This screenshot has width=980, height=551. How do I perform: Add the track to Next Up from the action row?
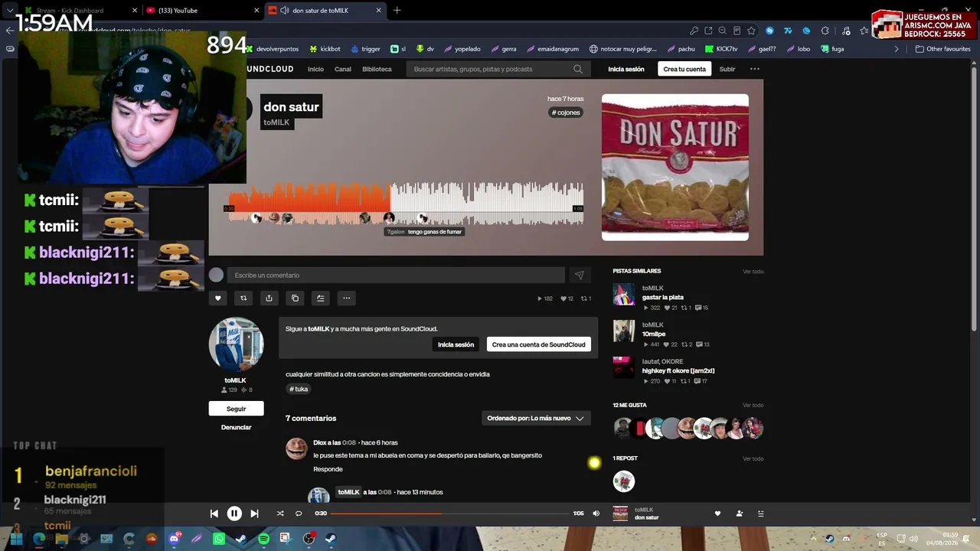click(x=321, y=298)
